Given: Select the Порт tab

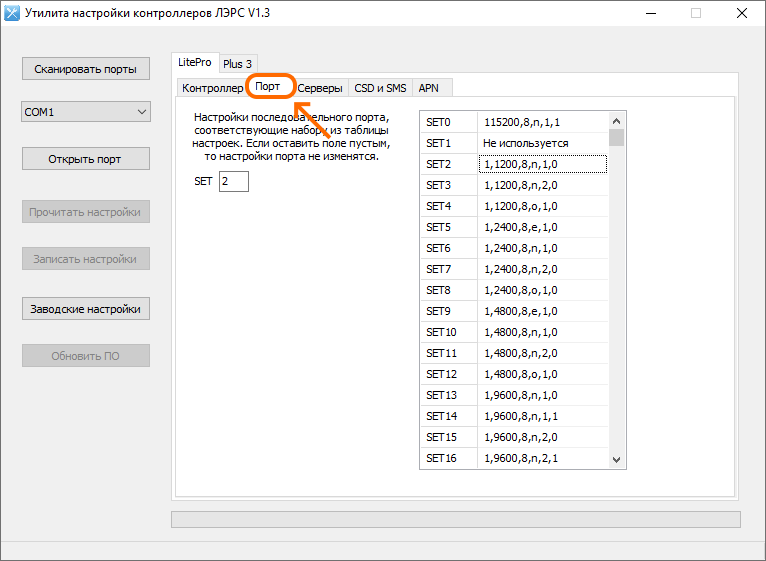Looking at the screenshot, I should 268,86.
